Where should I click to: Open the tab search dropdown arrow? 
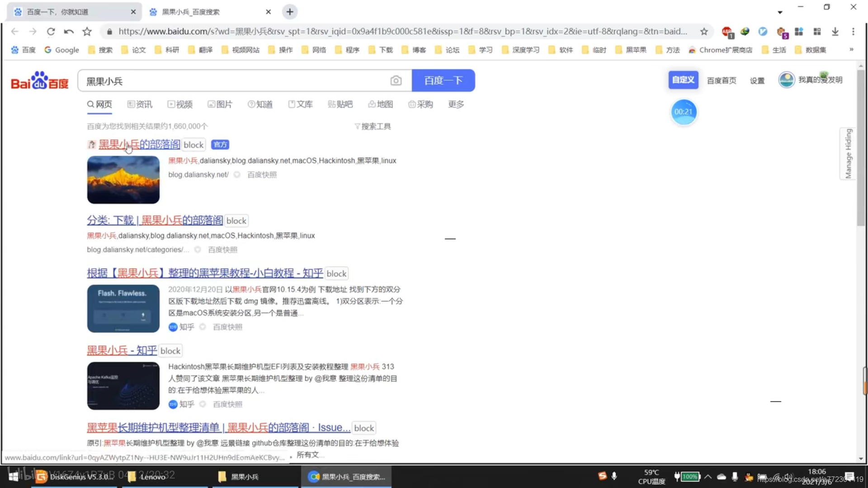point(780,12)
